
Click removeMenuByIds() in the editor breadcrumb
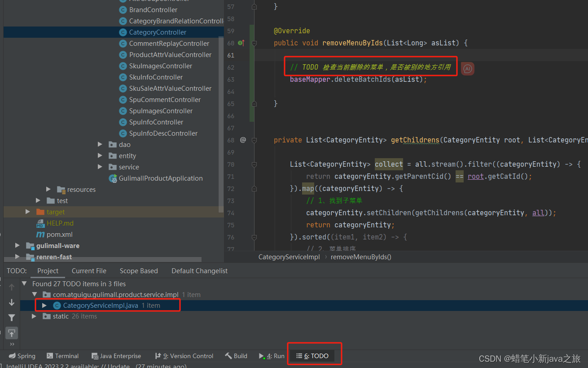tap(361, 257)
